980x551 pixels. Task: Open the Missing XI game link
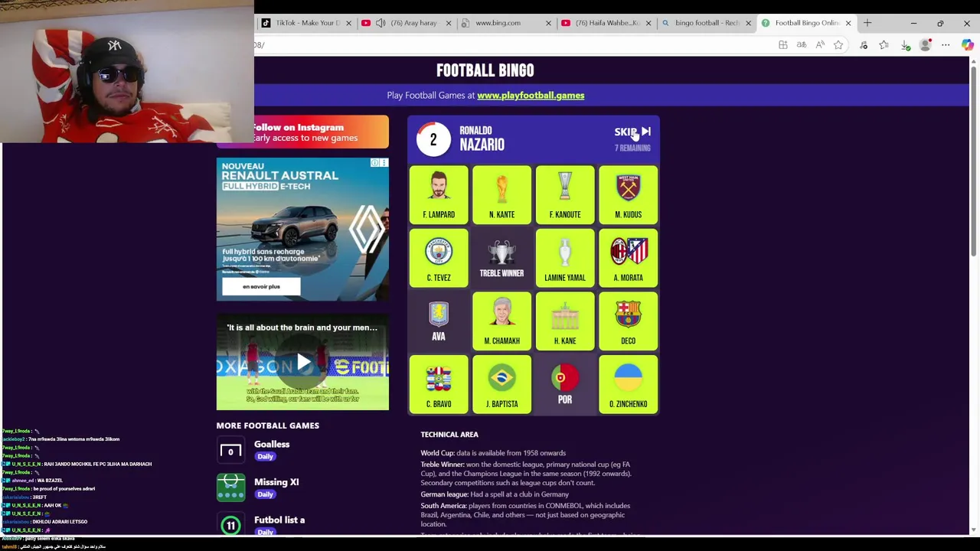[x=276, y=482]
